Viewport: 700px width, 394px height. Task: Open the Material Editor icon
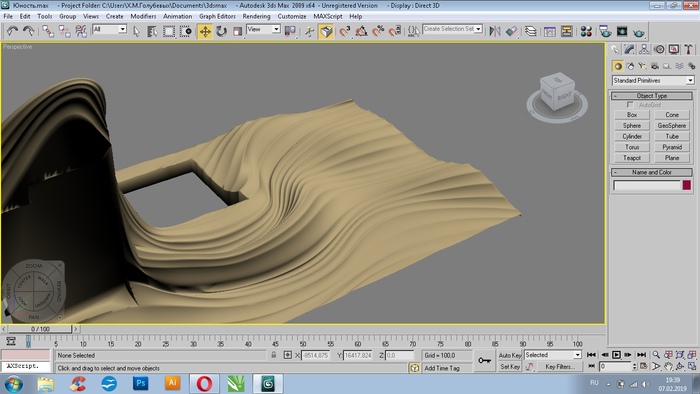586,31
